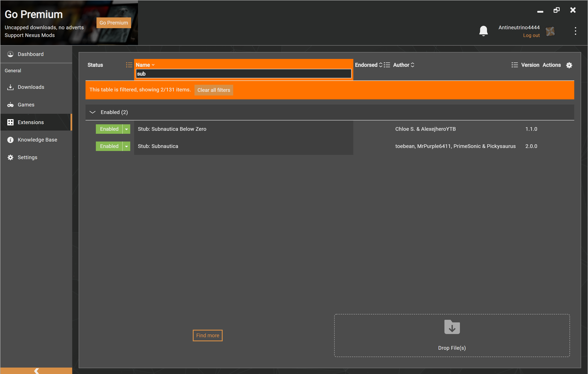
Task: Click the Name filter text field
Action: 243,74
